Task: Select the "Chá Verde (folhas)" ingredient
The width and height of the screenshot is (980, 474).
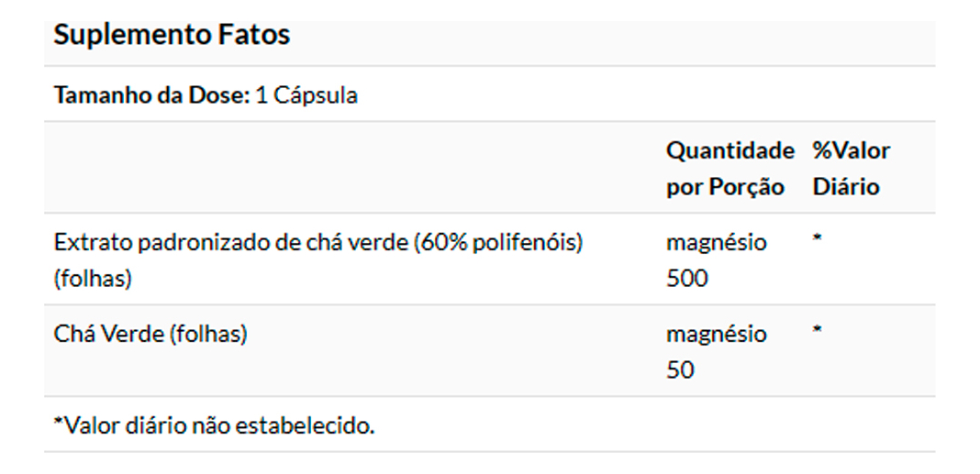Action: 150,335
